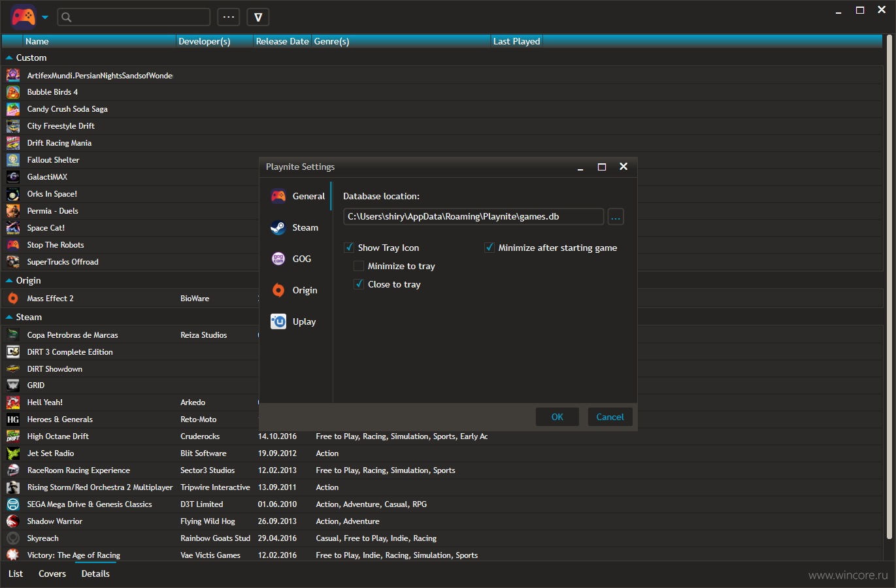Image resolution: width=896 pixels, height=588 pixels.
Task: Select the GalactiMAX game icon
Action: pyautogui.click(x=13, y=177)
